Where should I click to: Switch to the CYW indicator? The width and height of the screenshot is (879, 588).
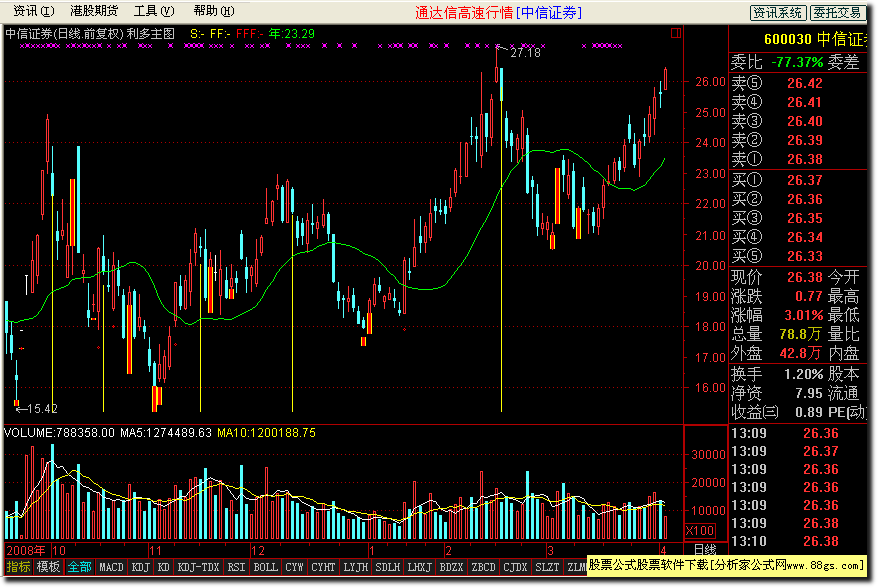coord(294,567)
